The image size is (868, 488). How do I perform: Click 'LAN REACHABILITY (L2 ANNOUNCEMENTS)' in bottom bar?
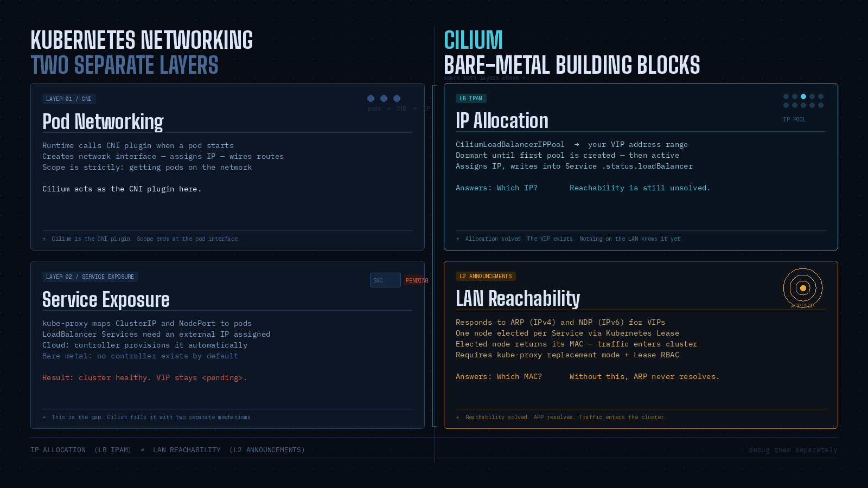click(x=229, y=450)
